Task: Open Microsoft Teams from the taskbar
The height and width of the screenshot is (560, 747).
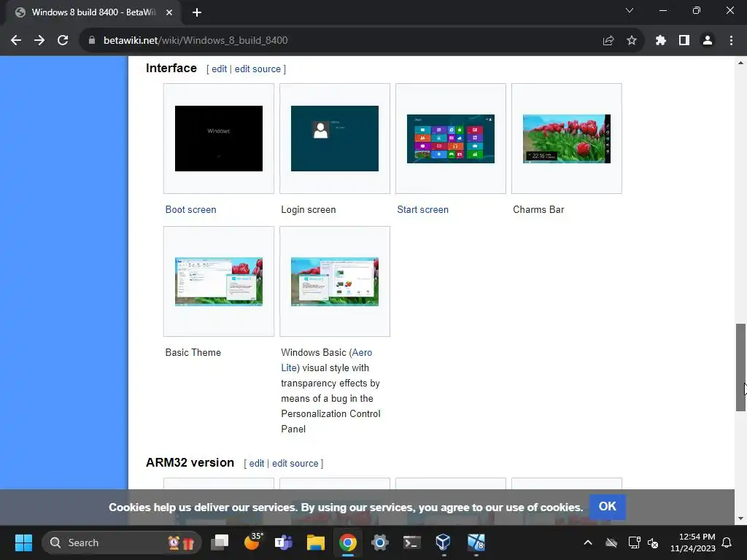Action: pos(284,542)
